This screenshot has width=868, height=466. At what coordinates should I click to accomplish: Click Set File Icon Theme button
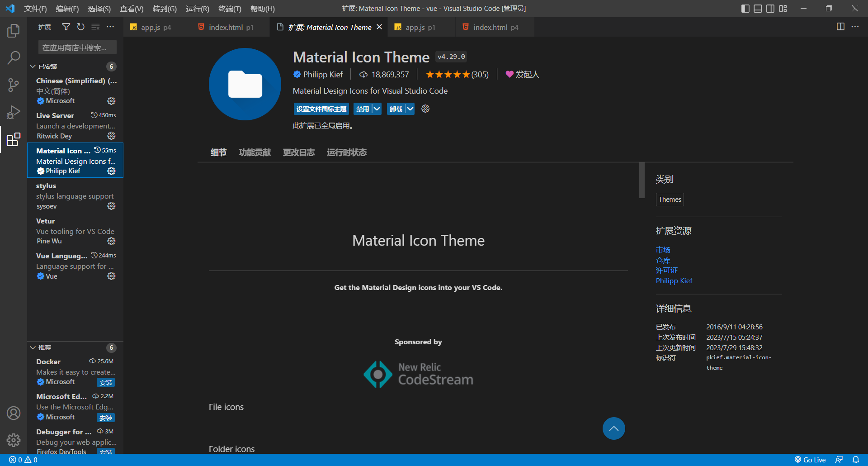click(x=321, y=109)
